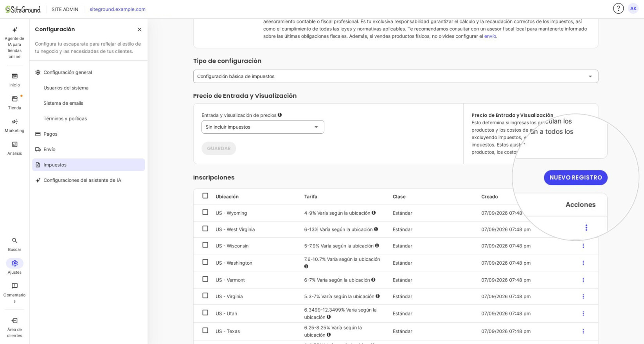The width and height of the screenshot is (644, 344).
Task: Toggle the select-all checkbox in table header
Action: [205, 196]
